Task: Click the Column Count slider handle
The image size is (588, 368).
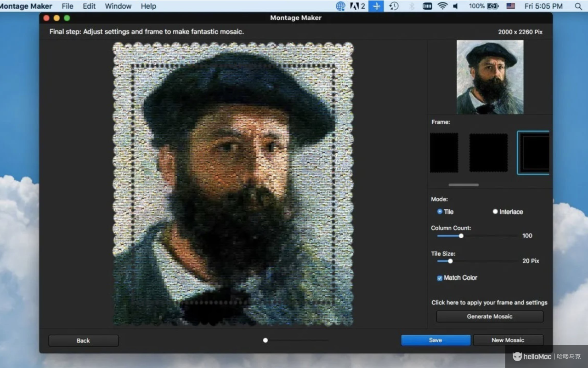Action: pos(461,236)
